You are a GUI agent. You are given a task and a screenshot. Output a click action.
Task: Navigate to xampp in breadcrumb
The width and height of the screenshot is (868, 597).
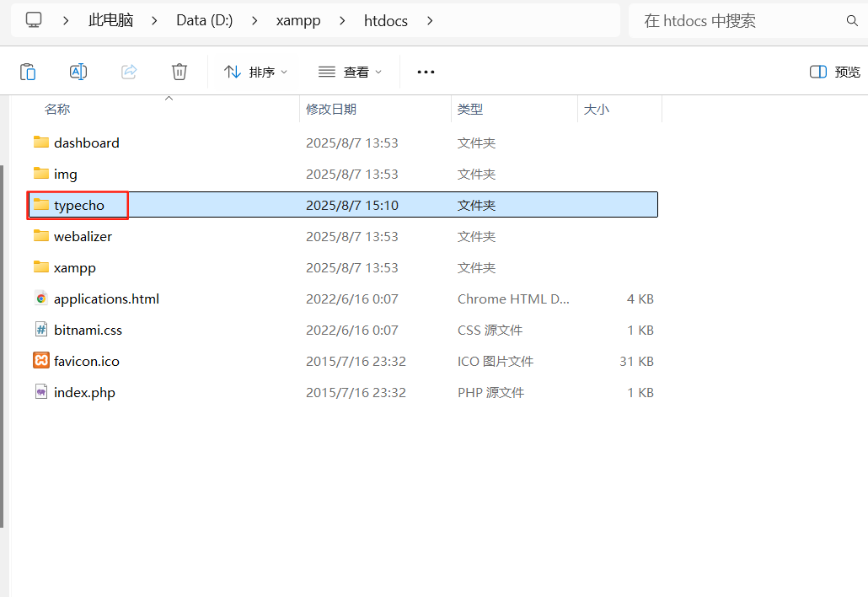[x=298, y=20]
